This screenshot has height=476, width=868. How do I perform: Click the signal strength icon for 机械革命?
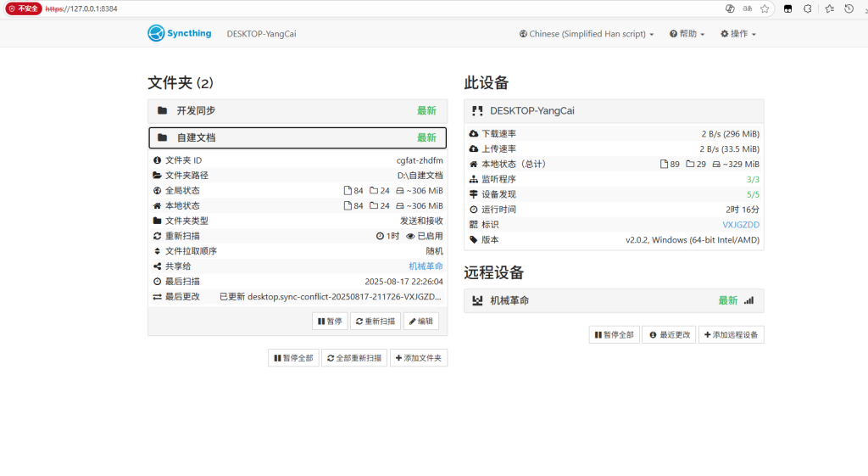click(749, 300)
